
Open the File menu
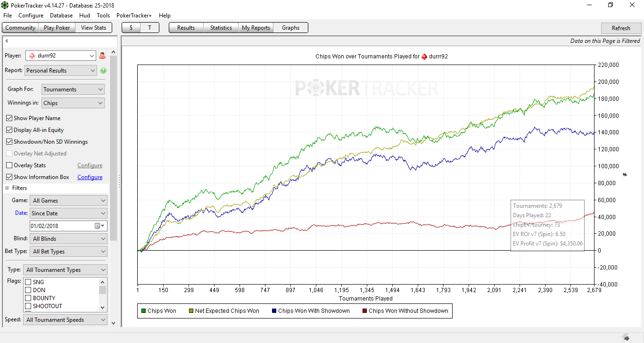click(x=8, y=16)
